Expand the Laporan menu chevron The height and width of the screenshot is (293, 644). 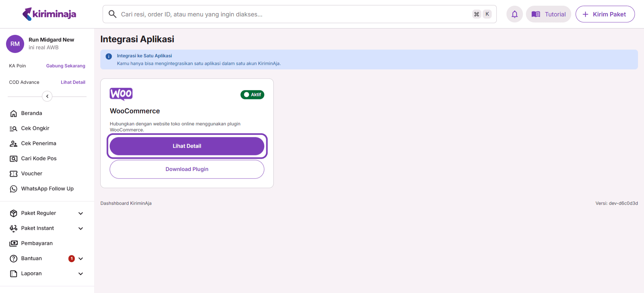80,274
